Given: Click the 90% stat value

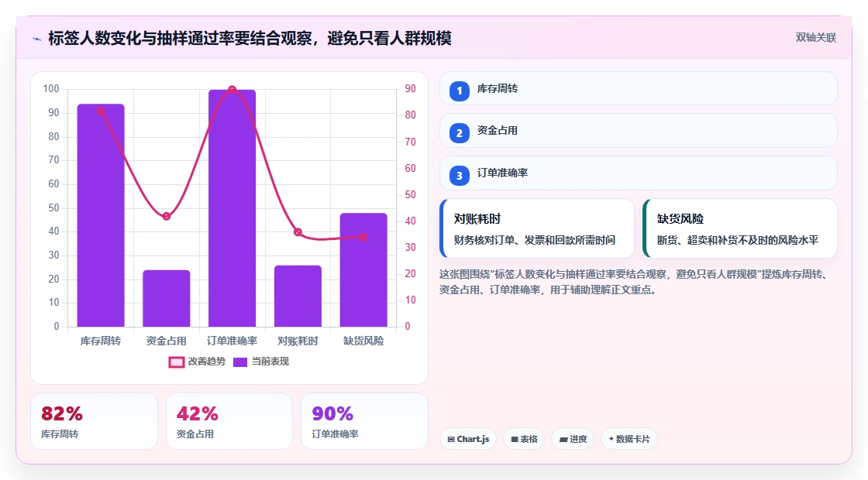Looking at the screenshot, I should tap(332, 413).
